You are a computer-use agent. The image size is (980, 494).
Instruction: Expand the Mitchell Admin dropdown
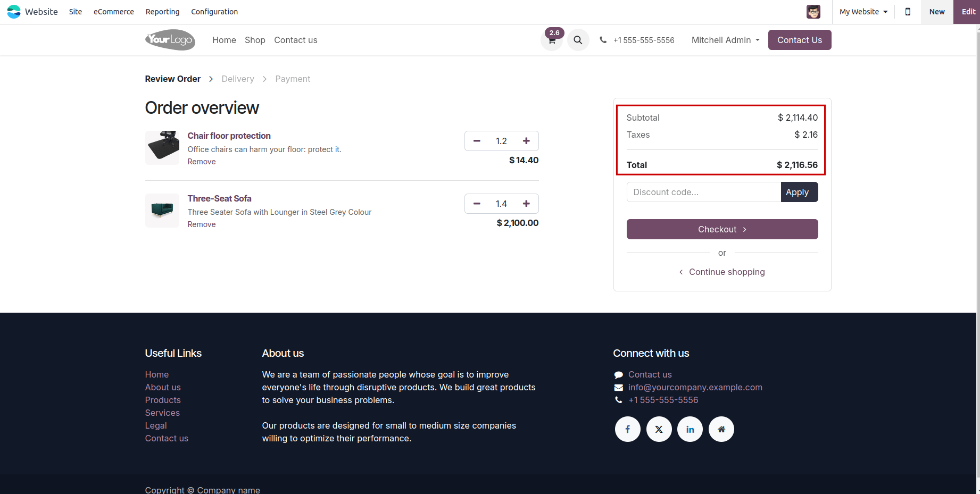(x=725, y=40)
